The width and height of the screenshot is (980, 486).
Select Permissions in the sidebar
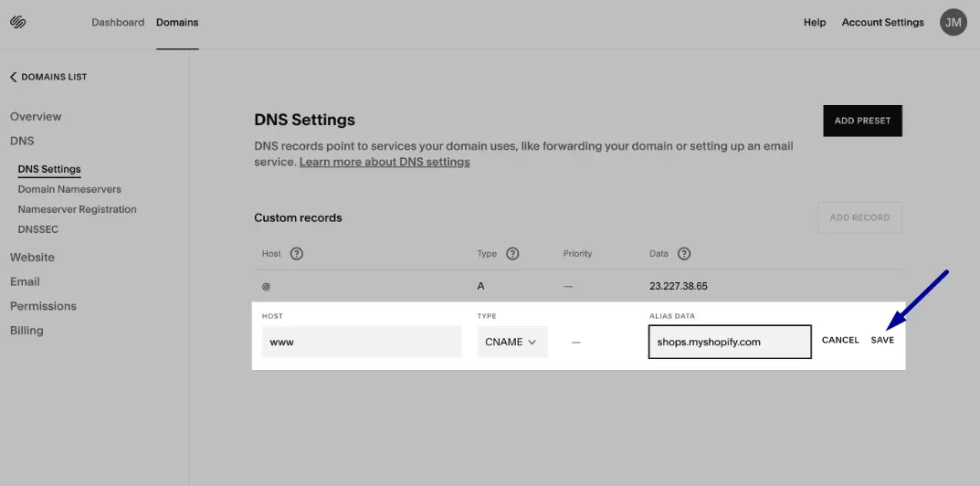[x=43, y=306]
